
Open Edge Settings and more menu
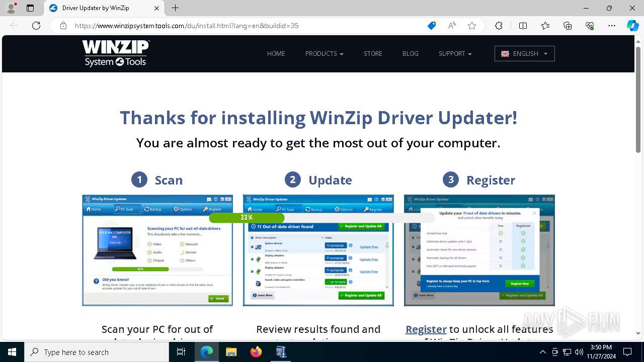(612, 26)
